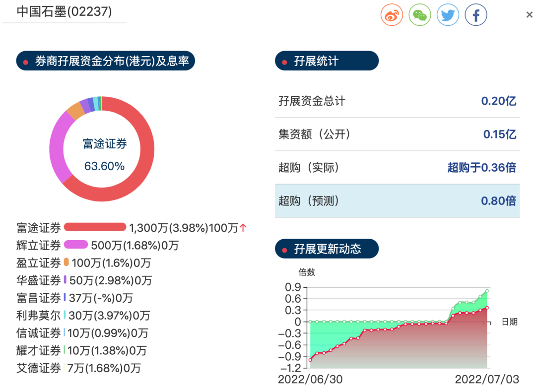The height and width of the screenshot is (392, 536).
Task: Click the first red point near -0.9
Action: pyautogui.click(x=310, y=360)
